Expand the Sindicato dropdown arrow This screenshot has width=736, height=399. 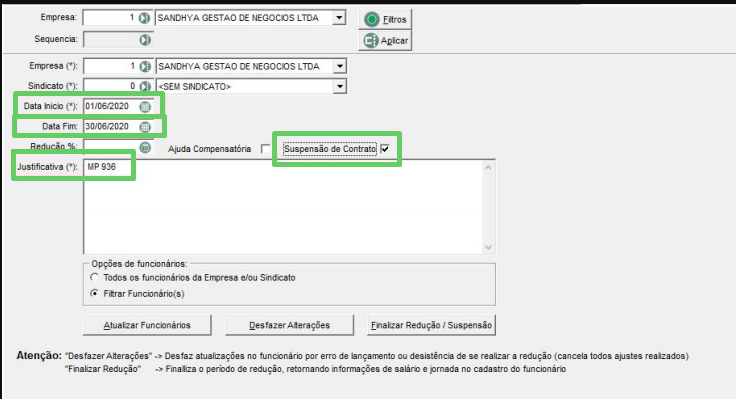point(339,86)
